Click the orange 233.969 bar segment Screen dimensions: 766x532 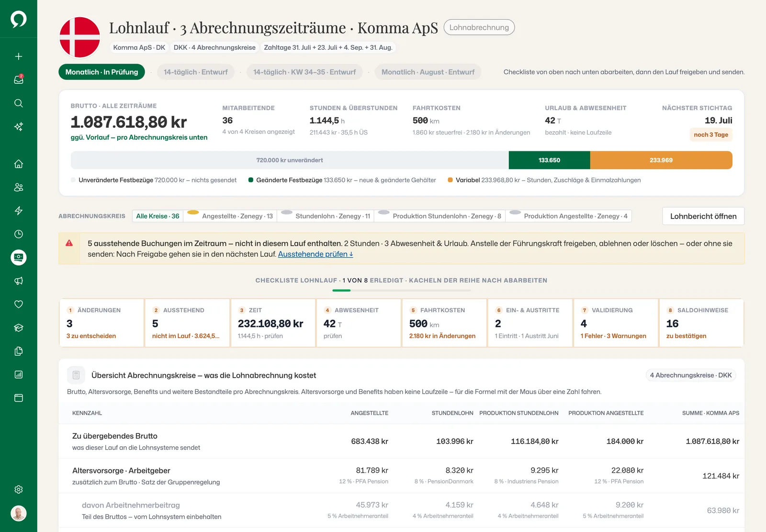point(661,160)
